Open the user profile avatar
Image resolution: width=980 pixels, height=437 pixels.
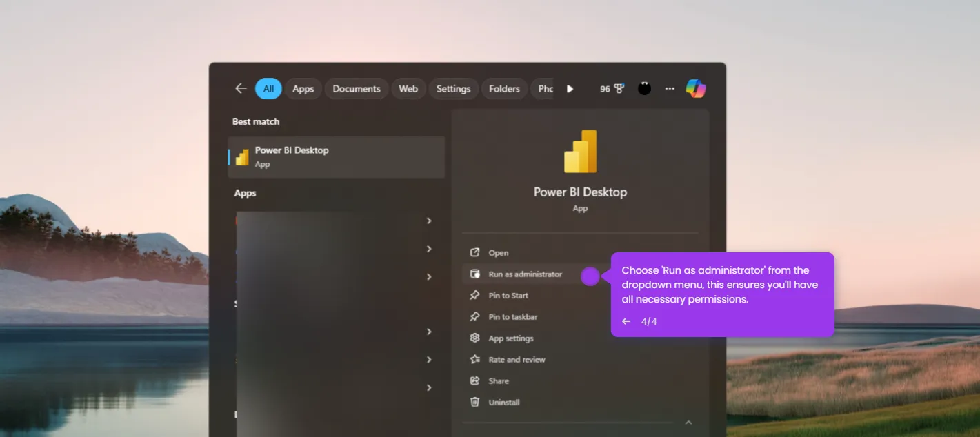(644, 88)
